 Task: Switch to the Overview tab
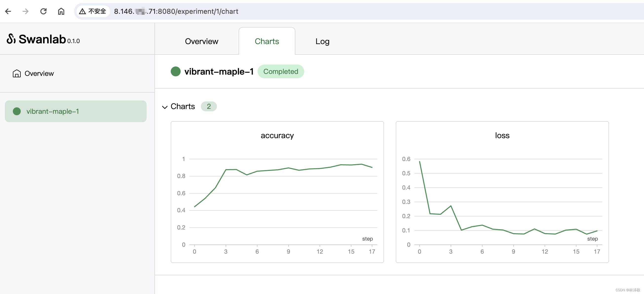tap(202, 41)
